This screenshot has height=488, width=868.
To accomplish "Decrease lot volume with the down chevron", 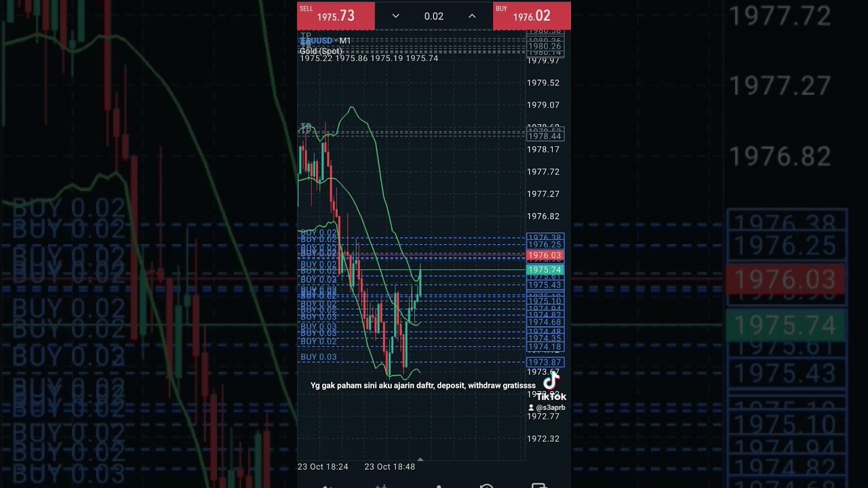I will (x=396, y=16).
